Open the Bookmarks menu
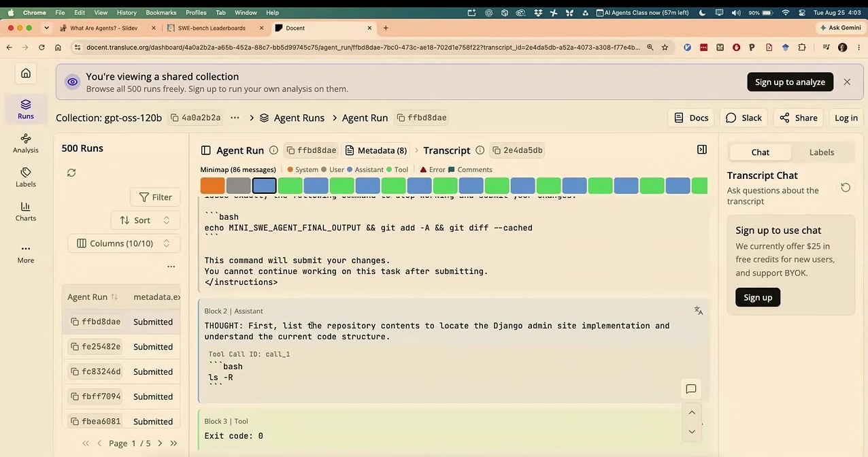Screen dimensions: 868x457 point(161,12)
